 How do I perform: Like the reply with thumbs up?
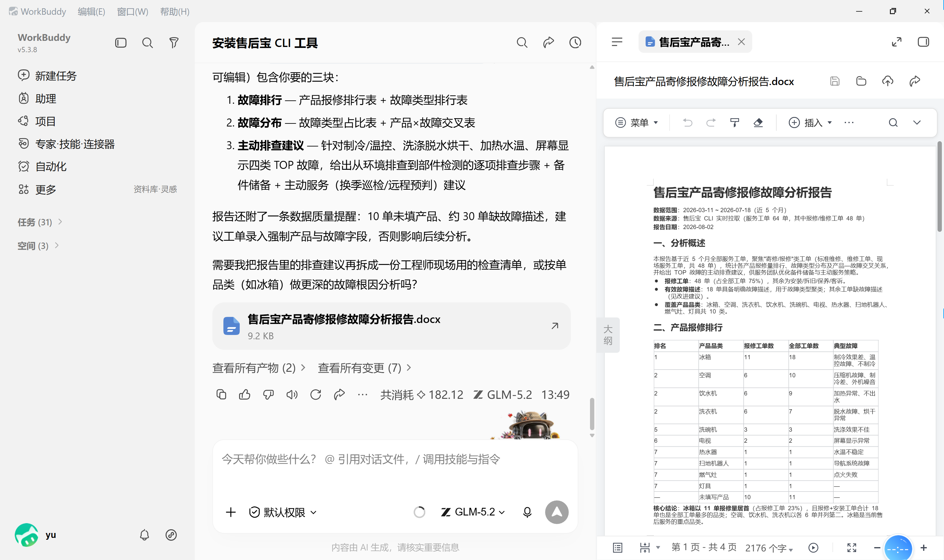(245, 394)
